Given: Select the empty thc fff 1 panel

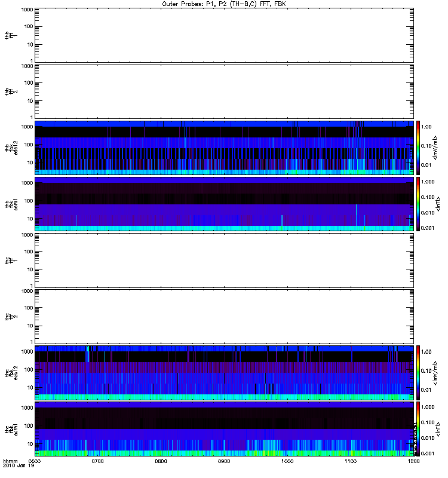Looking at the screenshot, I should click(224, 261).
